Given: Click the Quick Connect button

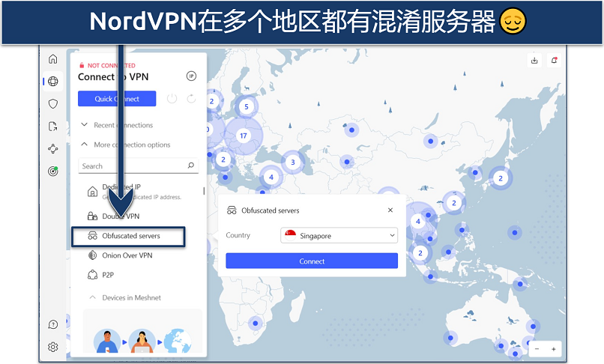Looking at the screenshot, I should [x=117, y=99].
